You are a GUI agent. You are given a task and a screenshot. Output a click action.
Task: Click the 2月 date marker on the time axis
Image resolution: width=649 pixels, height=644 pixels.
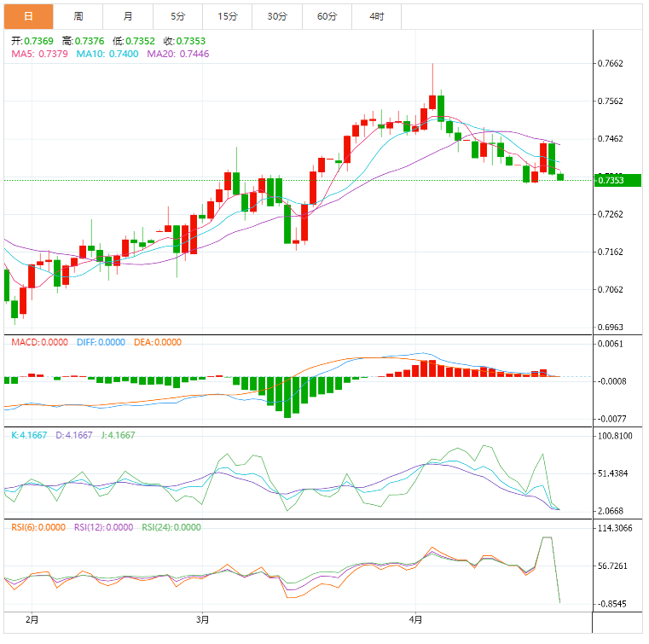click(x=33, y=618)
